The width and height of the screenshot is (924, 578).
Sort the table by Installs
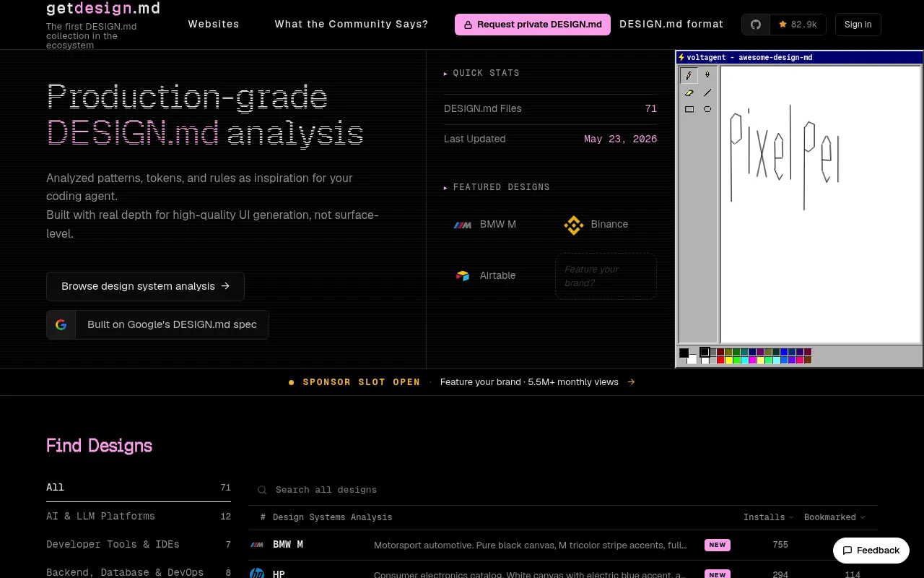(768, 517)
